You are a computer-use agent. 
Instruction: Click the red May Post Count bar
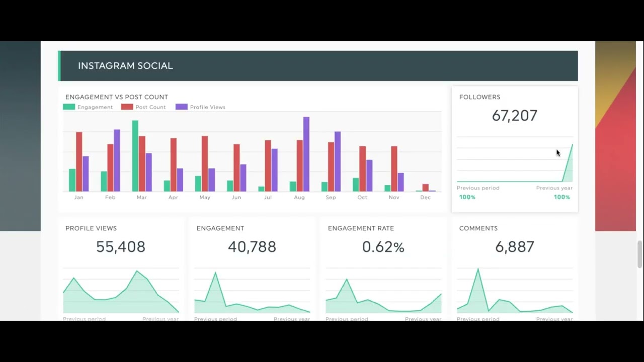(x=205, y=164)
